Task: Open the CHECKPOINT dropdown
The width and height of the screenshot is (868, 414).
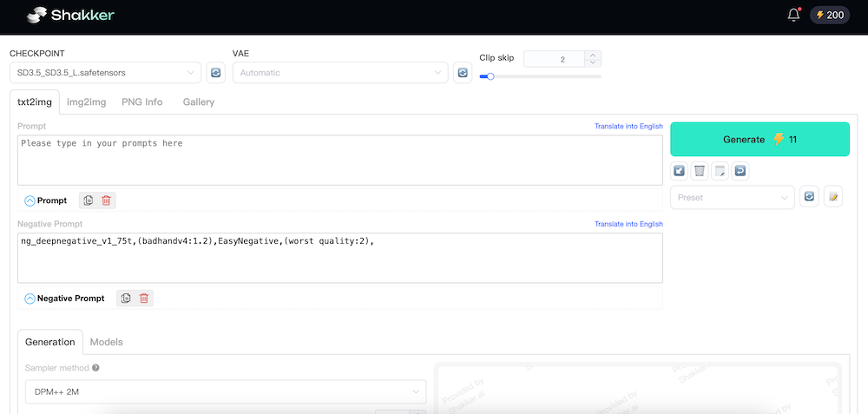Action: (x=105, y=73)
